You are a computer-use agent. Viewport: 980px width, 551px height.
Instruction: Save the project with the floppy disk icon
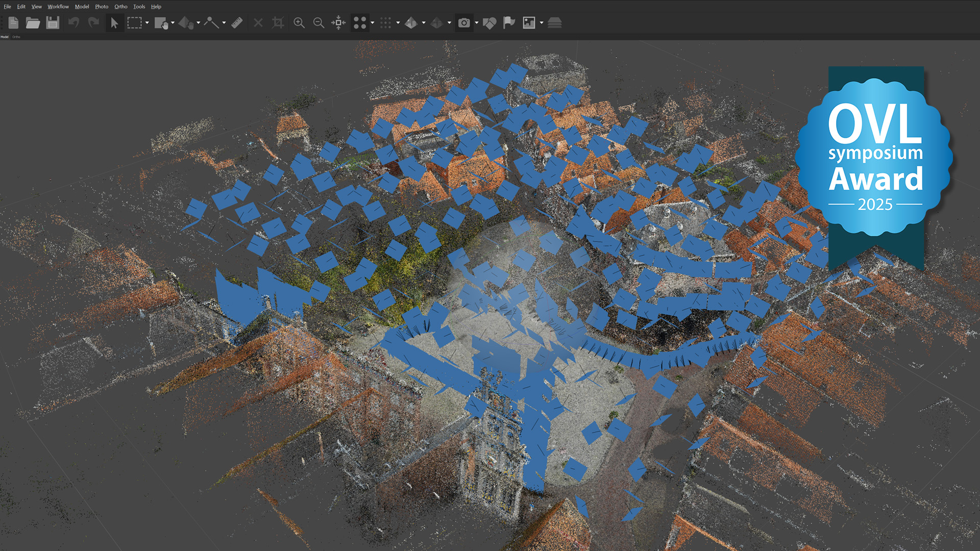coord(53,22)
